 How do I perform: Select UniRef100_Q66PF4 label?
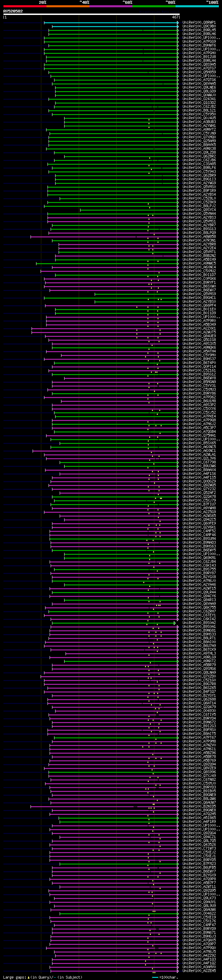point(199,305)
